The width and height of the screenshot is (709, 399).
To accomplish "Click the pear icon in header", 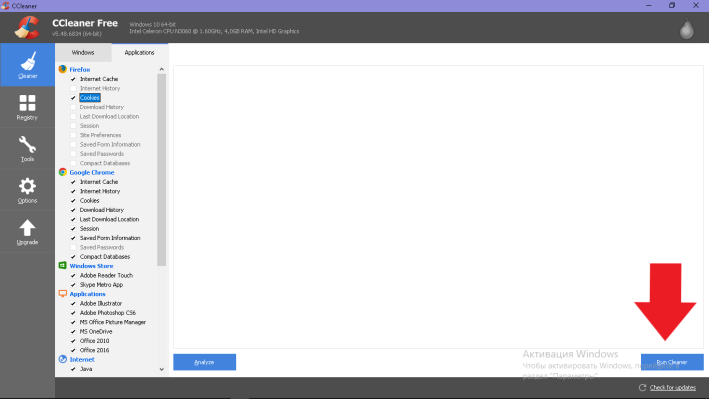I will coord(686,28).
